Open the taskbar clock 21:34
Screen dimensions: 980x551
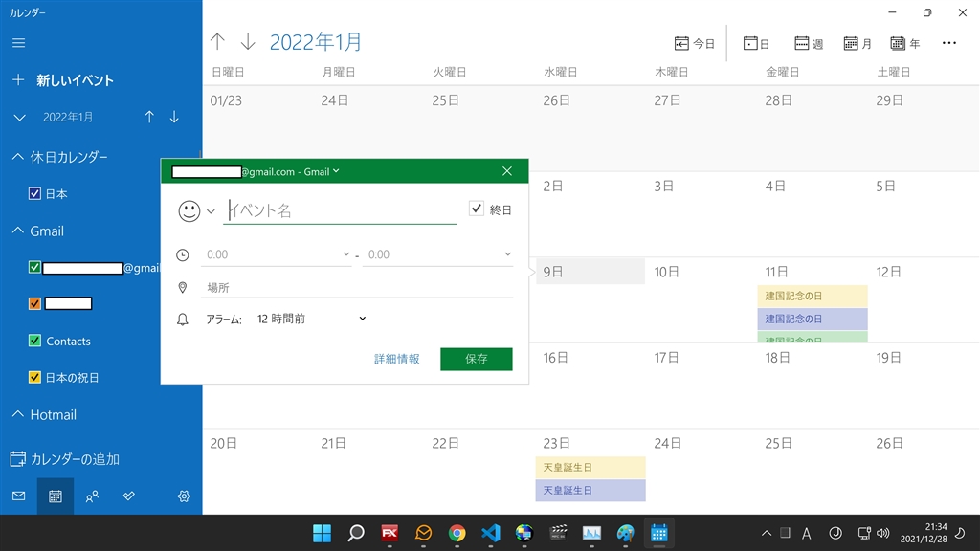(924, 533)
